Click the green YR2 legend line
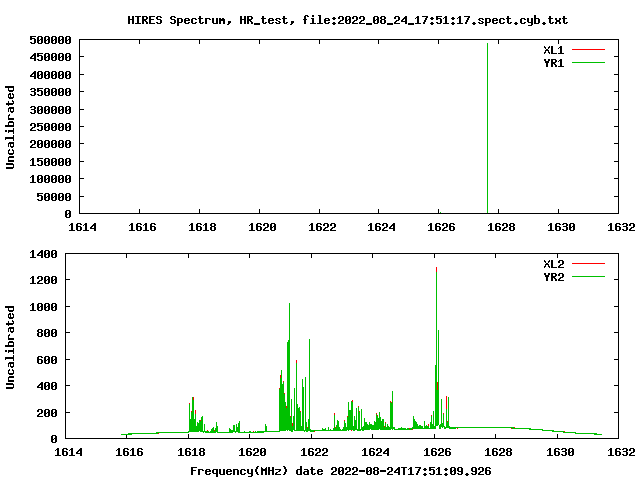This screenshot has height=480, width=640. [x=588, y=277]
